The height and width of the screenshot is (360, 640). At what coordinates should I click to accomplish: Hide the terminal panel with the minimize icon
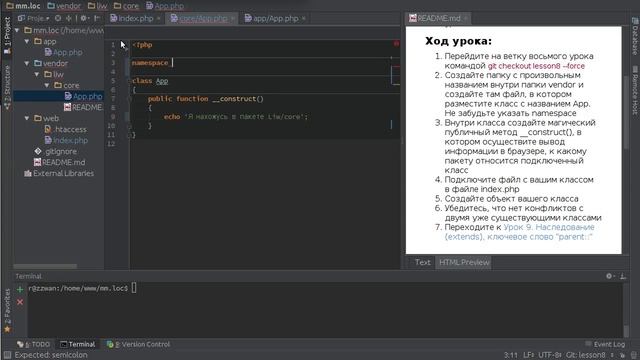pos(623,276)
